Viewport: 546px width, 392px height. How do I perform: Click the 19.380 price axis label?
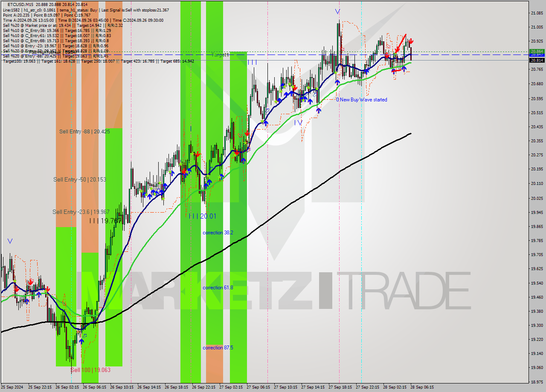tap(537, 311)
